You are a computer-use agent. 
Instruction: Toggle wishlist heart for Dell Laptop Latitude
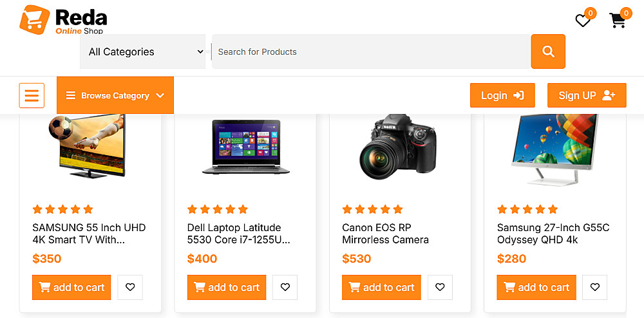click(x=285, y=287)
